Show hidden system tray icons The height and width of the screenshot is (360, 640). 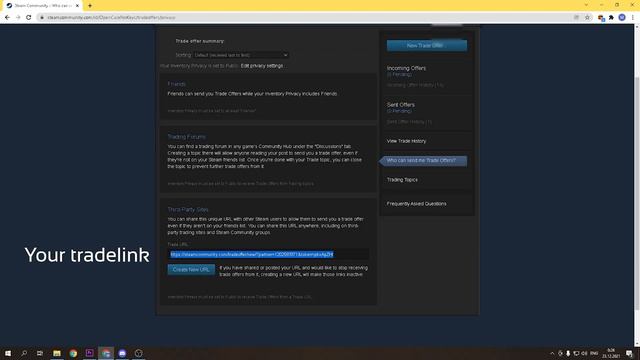pyautogui.click(x=552, y=353)
